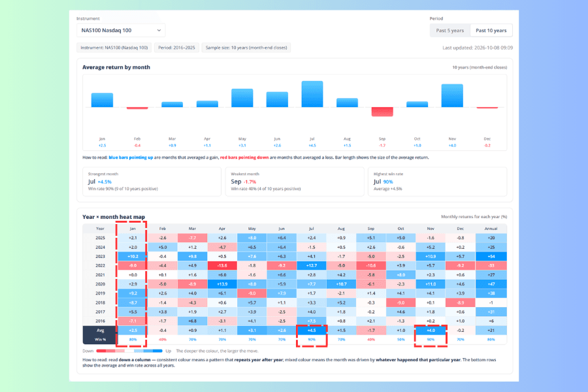Click the 2018 December cell -8.9

[x=460, y=302]
